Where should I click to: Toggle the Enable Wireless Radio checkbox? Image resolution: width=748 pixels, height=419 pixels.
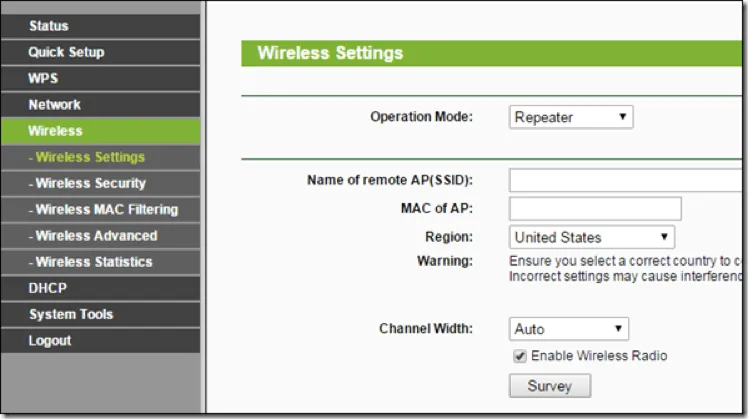[x=519, y=356]
